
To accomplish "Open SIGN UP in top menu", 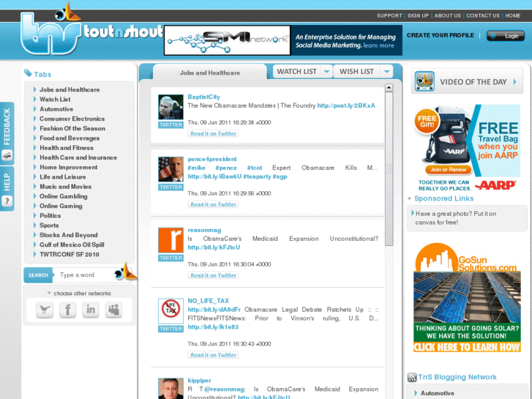I will [x=418, y=15].
